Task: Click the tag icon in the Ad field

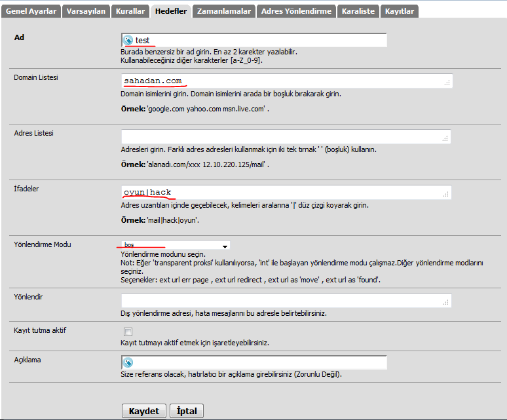Action: (128, 40)
